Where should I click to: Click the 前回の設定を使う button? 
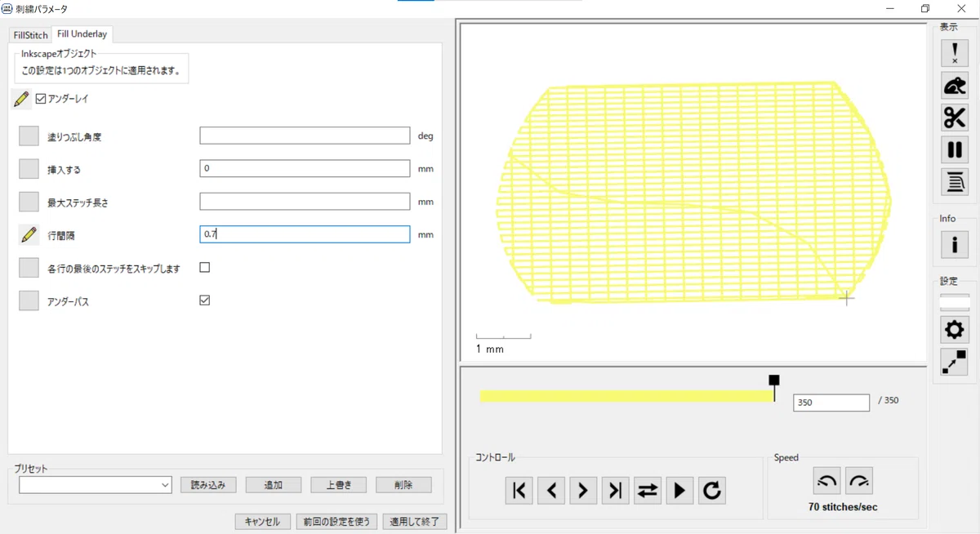tap(337, 522)
